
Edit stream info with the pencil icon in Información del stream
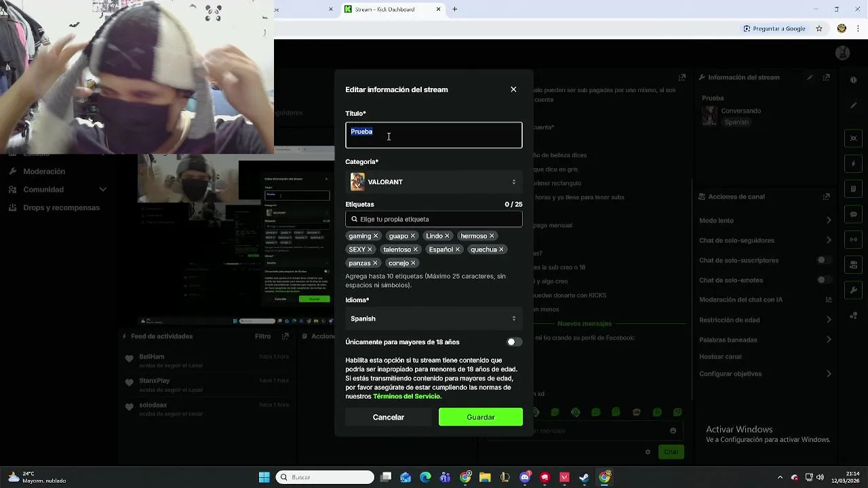810,77
